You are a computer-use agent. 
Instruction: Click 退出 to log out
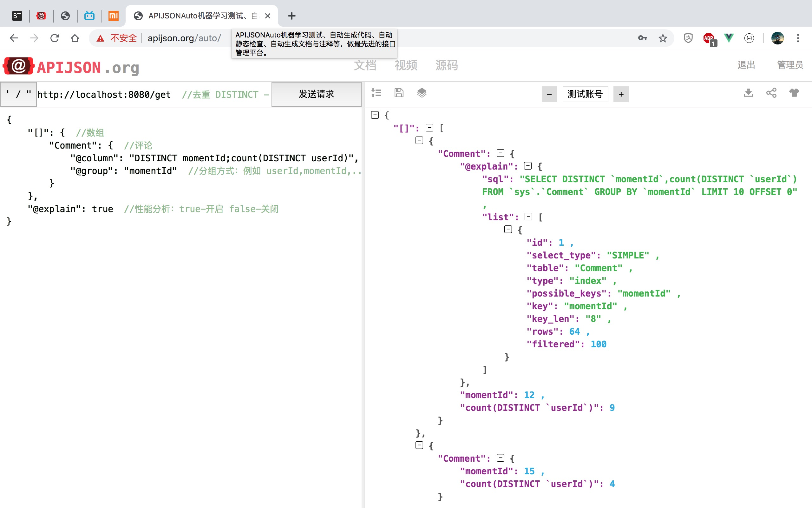(746, 65)
